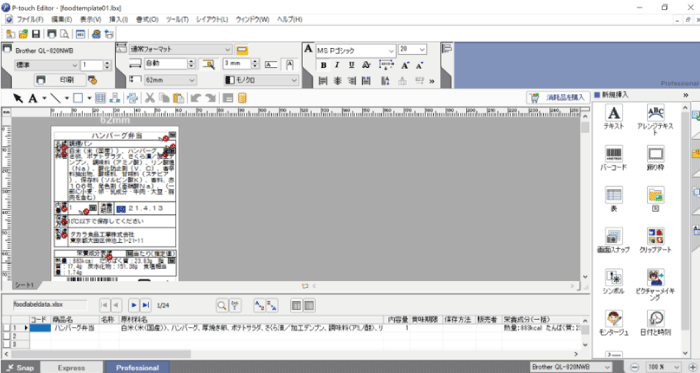Pick the Line drawing tool
700x373 pixels.
click(55, 98)
